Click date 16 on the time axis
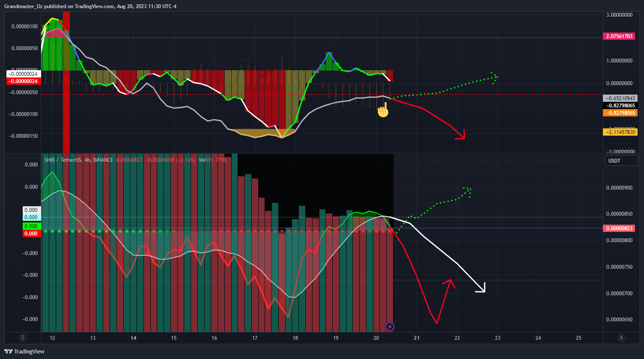 [214, 338]
